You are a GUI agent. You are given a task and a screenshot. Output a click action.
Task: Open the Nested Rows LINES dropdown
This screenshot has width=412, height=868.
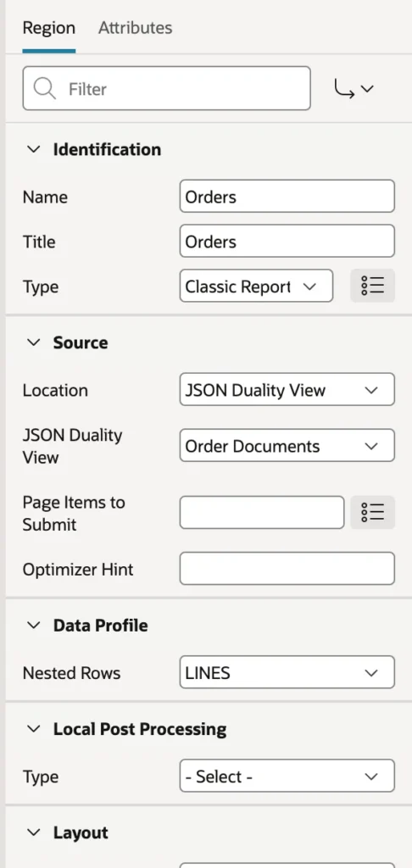coord(287,672)
